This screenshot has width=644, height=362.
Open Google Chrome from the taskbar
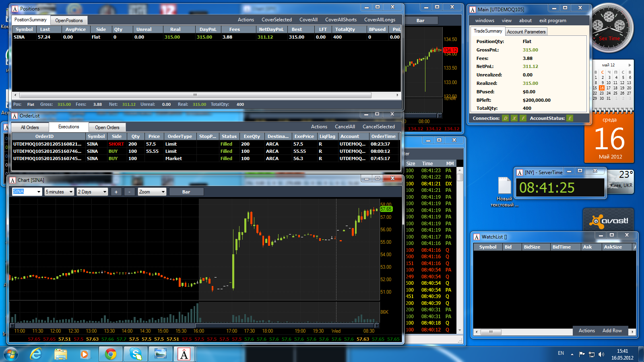coord(110,354)
